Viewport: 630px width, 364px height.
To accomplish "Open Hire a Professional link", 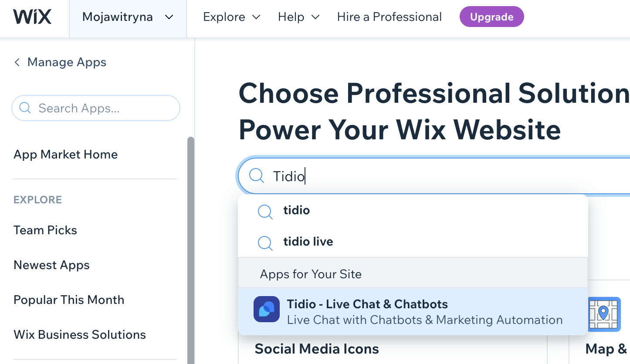I will pyautogui.click(x=390, y=17).
